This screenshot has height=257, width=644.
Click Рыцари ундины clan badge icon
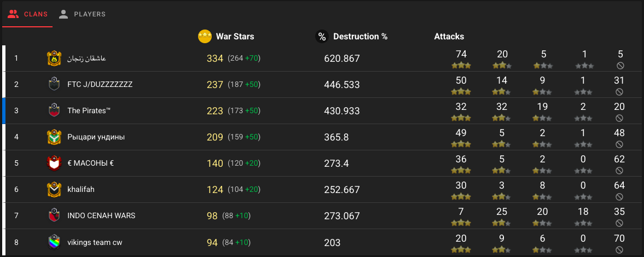[54, 137]
